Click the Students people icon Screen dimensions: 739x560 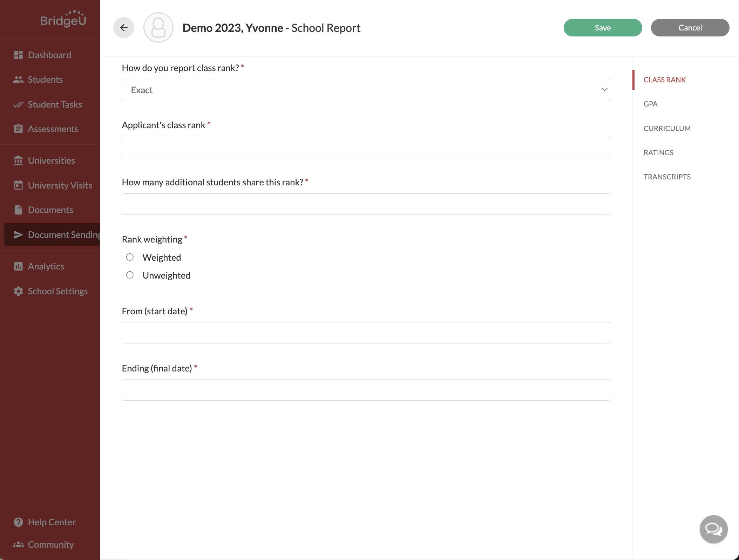pyautogui.click(x=18, y=80)
